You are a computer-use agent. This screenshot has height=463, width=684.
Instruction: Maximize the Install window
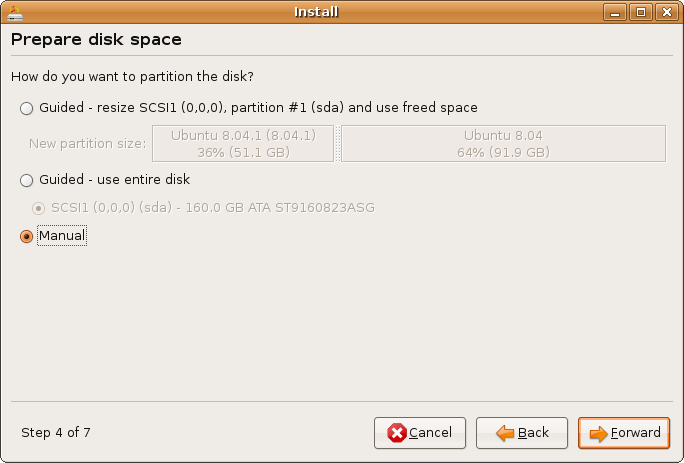(x=641, y=12)
